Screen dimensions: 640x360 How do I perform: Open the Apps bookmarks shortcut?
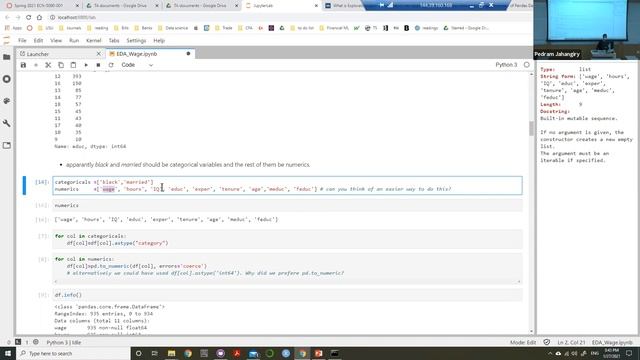click(x=14, y=28)
